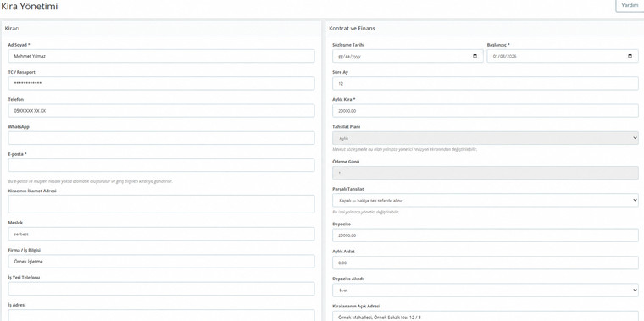Click the disabled Ödeme Günü field
The width and height of the screenshot is (644, 321).
tap(485, 173)
